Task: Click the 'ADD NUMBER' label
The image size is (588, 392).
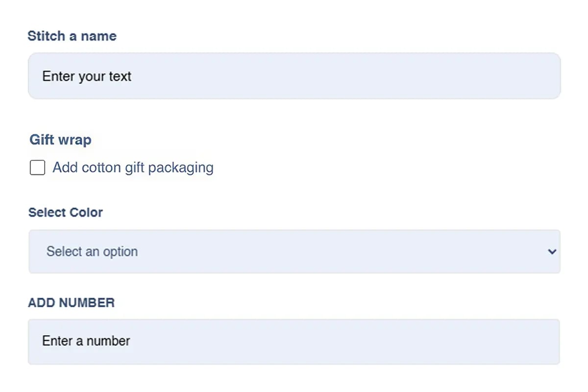Action: click(x=71, y=302)
